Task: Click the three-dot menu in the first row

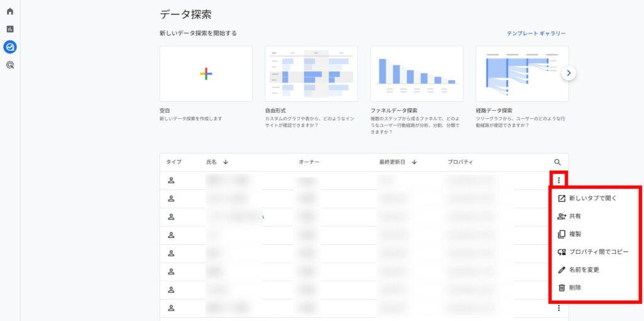Action: [x=558, y=181]
